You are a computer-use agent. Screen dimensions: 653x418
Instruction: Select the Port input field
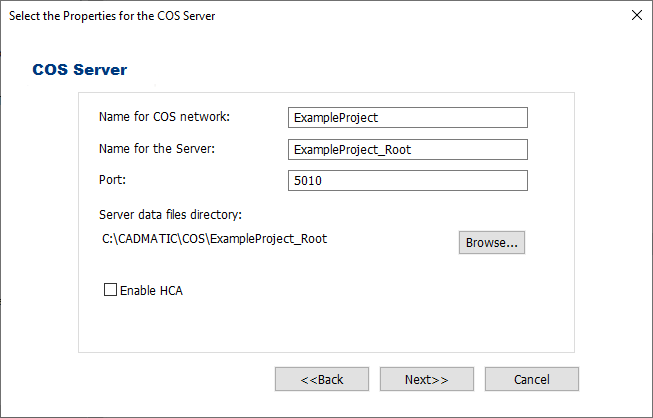click(x=406, y=181)
